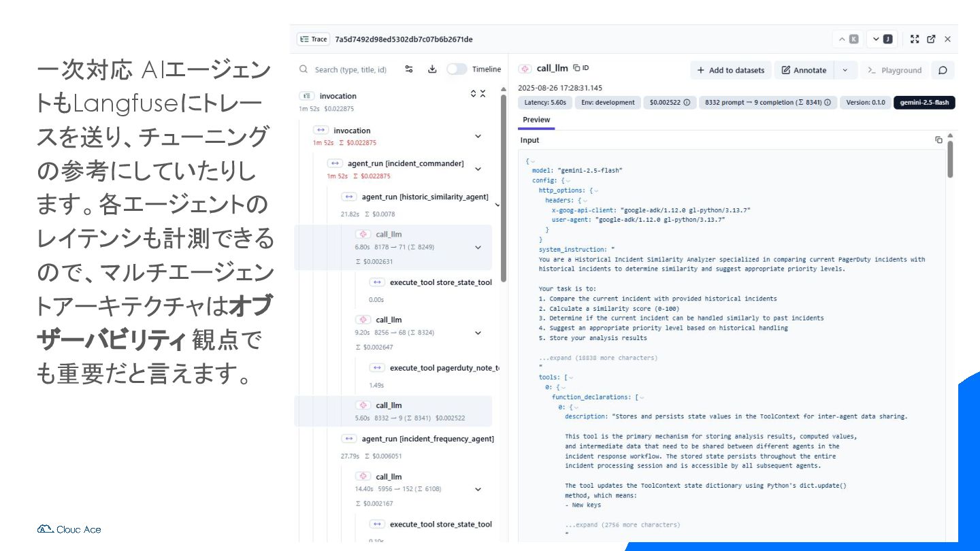Click info icon on token usage badge

pyautogui.click(x=828, y=103)
